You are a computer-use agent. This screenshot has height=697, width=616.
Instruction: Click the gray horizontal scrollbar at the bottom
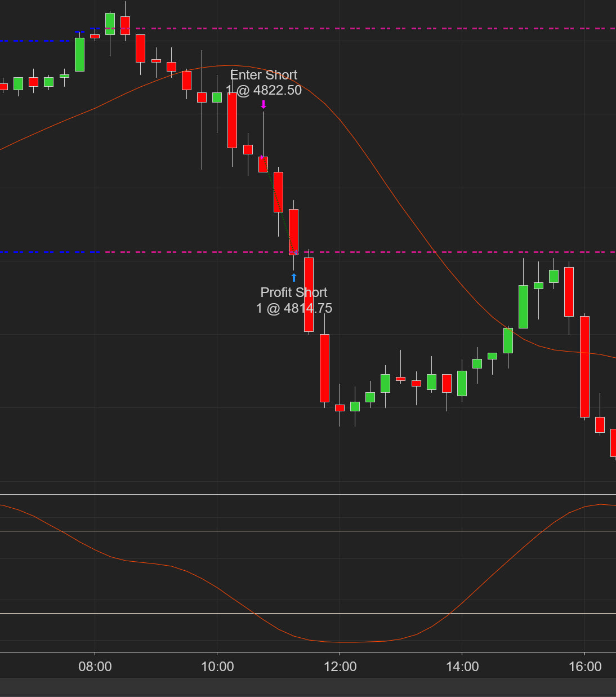click(x=308, y=687)
